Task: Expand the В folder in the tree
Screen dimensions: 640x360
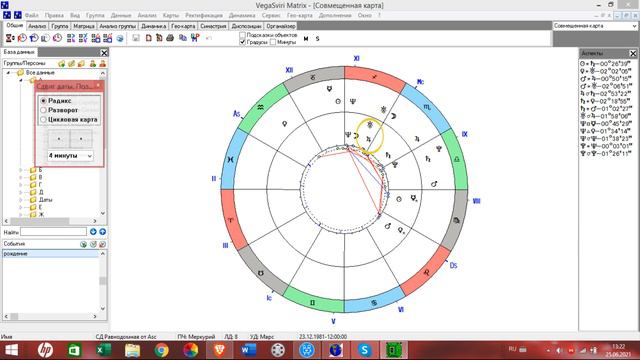Action: 21,177
